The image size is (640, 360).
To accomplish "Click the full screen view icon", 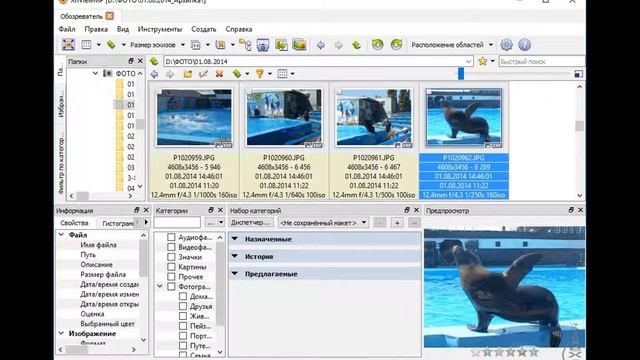I will pyautogui.click(x=68, y=44).
